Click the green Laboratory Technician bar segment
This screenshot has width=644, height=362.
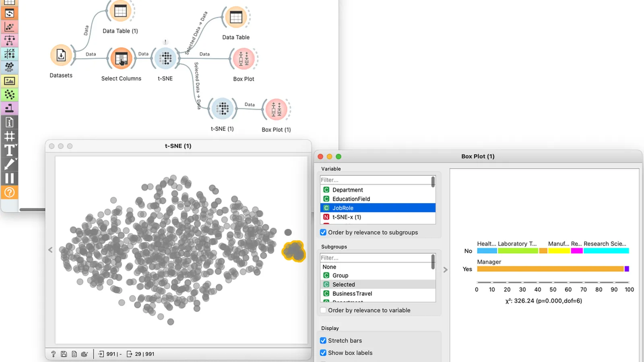[x=518, y=251]
